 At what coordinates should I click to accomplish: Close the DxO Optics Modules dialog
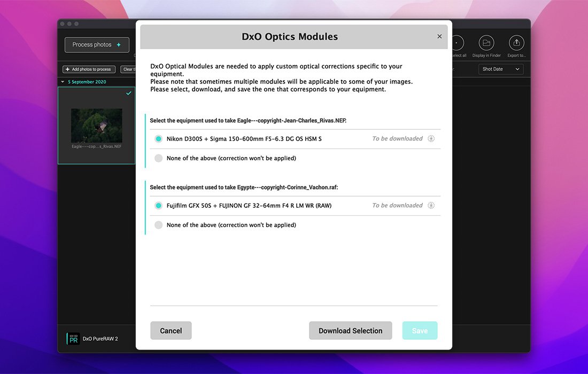(x=439, y=36)
